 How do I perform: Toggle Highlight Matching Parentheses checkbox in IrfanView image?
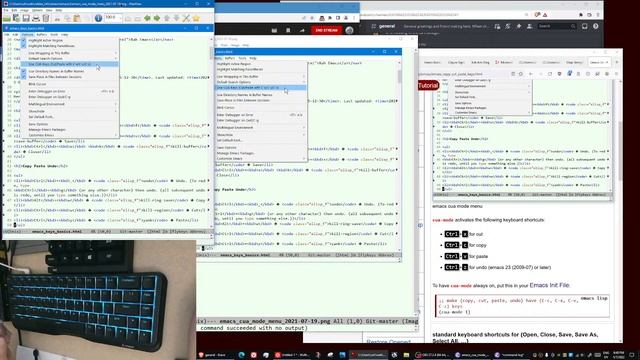click(x=24, y=46)
